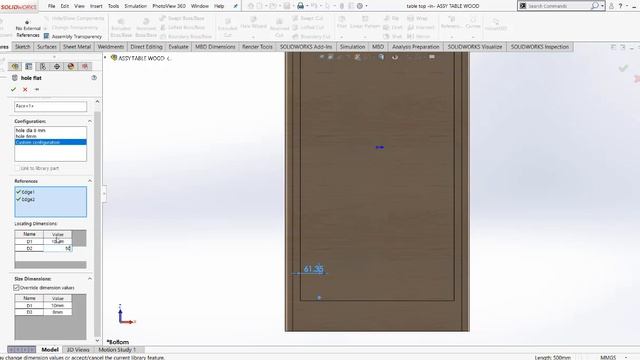Open the 3D Views tab
The height and width of the screenshot is (360, 640).
pyautogui.click(x=78, y=350)
